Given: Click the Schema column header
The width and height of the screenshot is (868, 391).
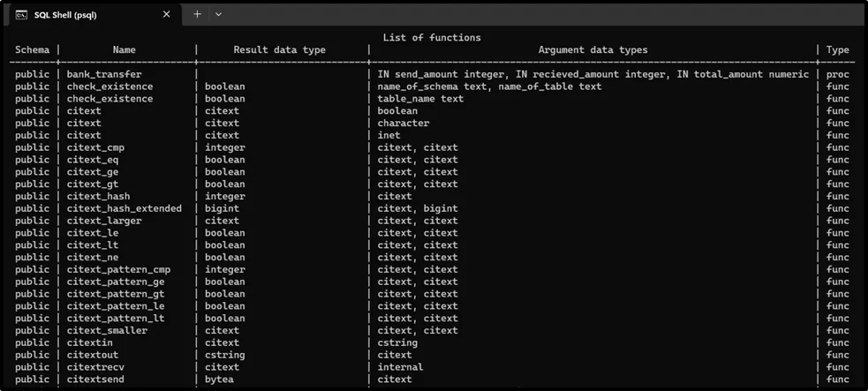Looking at the screenshot, I should (33, 50).
